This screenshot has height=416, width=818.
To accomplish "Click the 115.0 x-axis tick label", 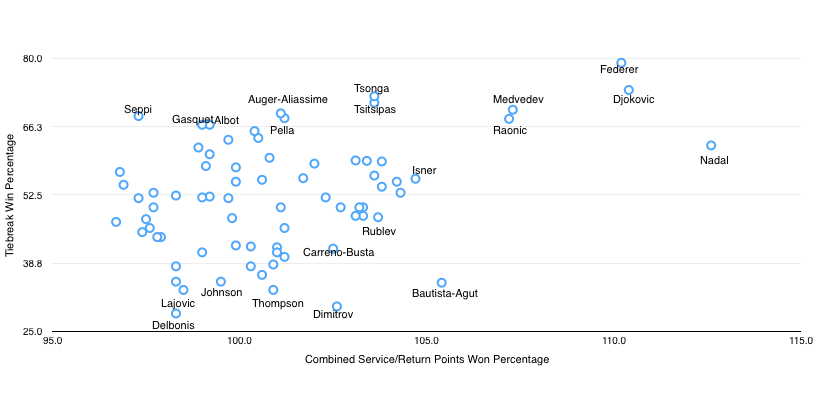I will pos(801,341).
